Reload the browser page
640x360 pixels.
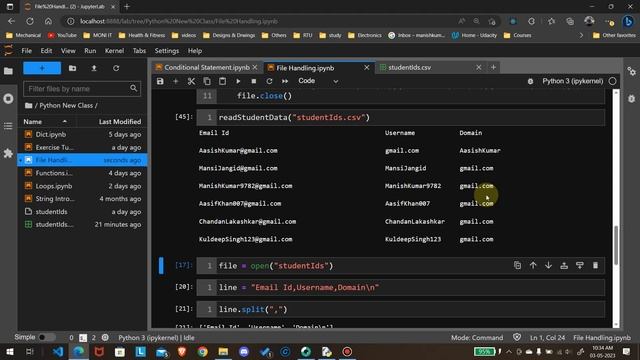(x=30, y=21)
